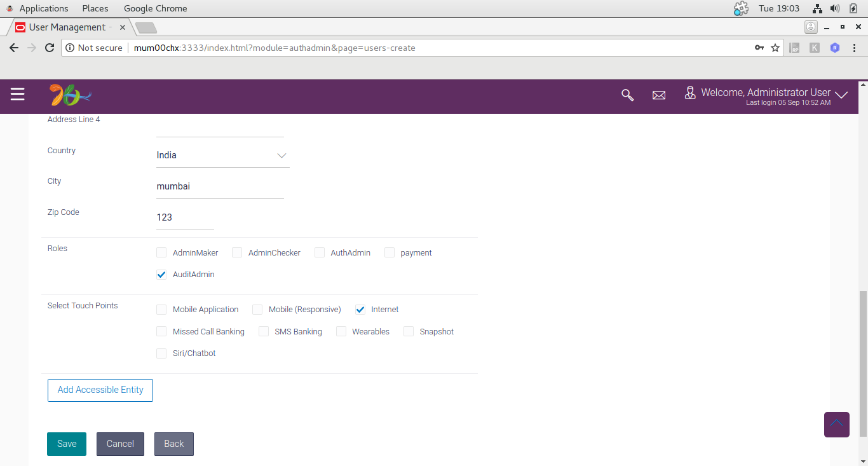Expand the Administrator User account menu
868x466 pixels.
coord(841,95)
